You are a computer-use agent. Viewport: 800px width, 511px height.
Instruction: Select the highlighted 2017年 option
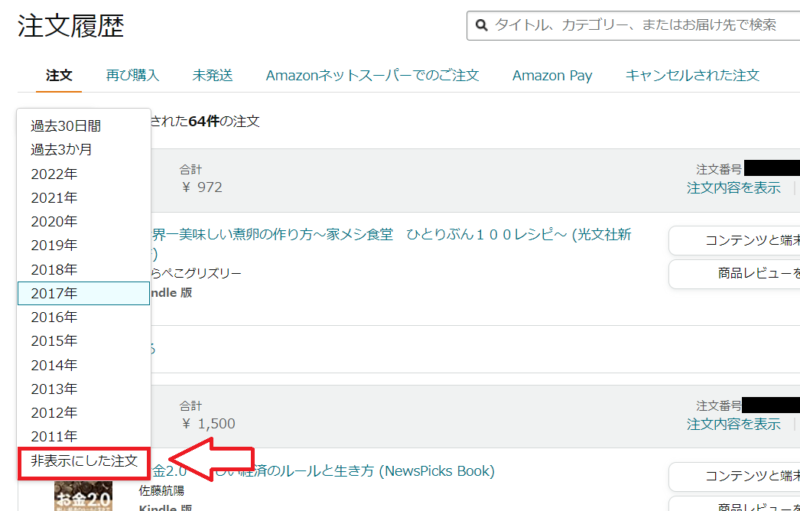[84, 293]
